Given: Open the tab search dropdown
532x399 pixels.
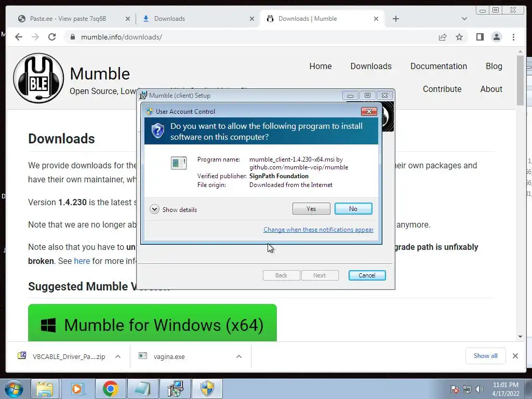Looking at the screenshot, I should click(464, 19).
